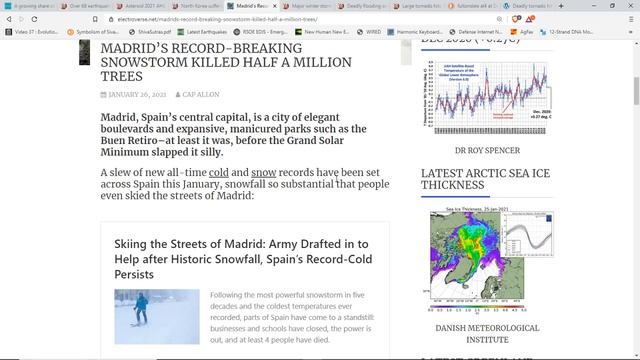The width and height of the screenshot is (640, 360).
Task: Open the 'RSOE EDIS - Emerg...' bookmark
Action: (x=260, y=32)
